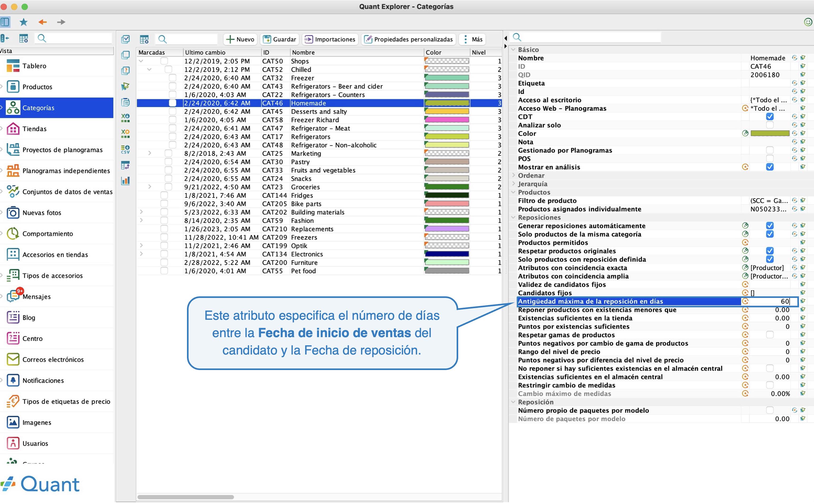Select Categorías in the sidebar
The width and height of the screenshot is (814, 504).
57,108
